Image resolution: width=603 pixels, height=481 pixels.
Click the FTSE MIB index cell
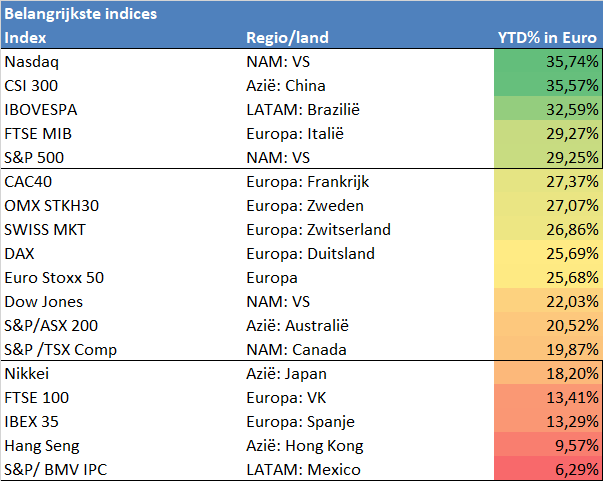coord(38,133)
